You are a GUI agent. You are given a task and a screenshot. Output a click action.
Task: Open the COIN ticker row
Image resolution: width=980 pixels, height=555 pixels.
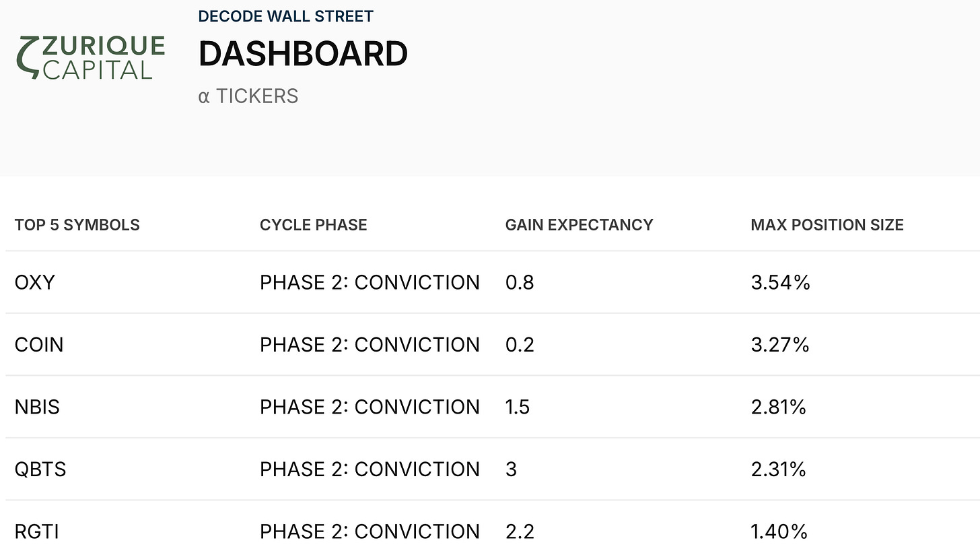tap(39, 345)
